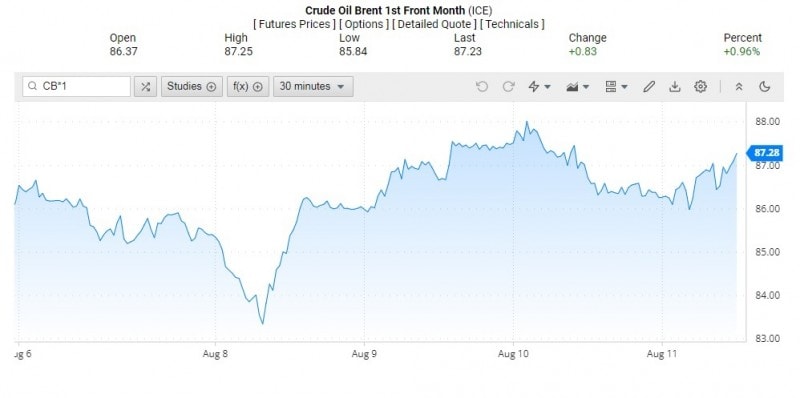Image resolution: width=800 pixels, height=398 pixels.
Task: Toggle dark mode moon icon
Action: click(x=764, y=87)
